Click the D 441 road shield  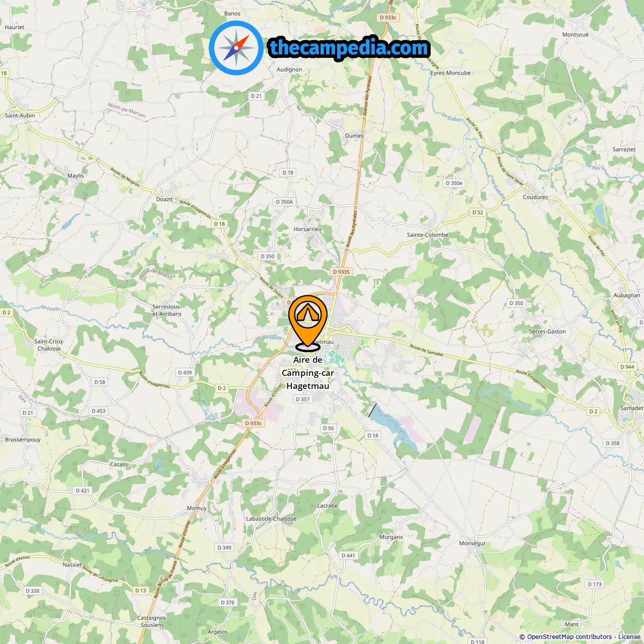pos(348,555)
